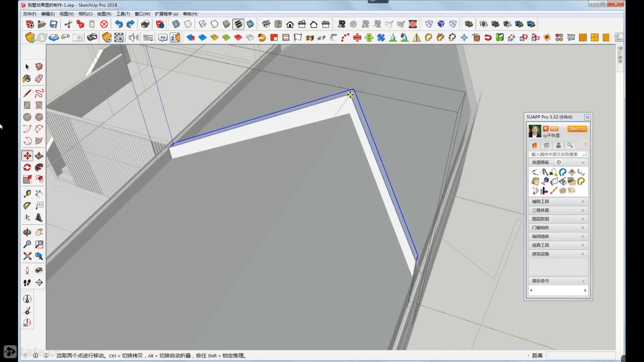
Task: Switch to the house Front view icon
Action: [290, 24]
